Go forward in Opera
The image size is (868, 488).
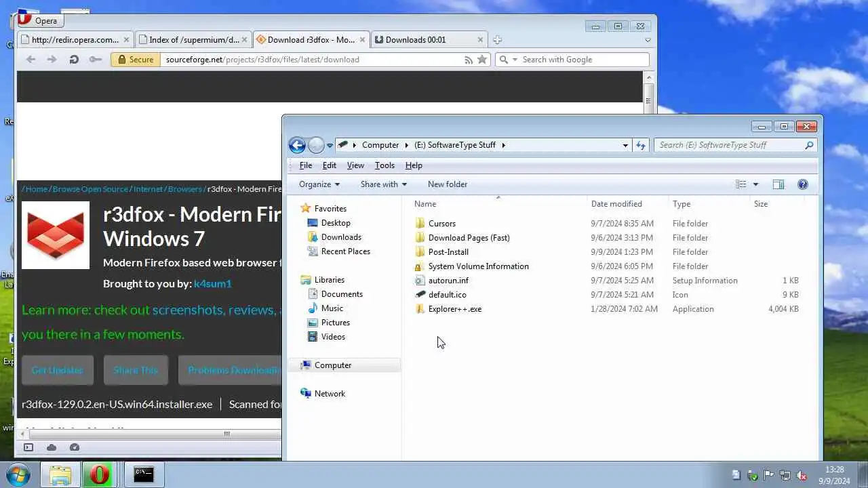point(52,60)
